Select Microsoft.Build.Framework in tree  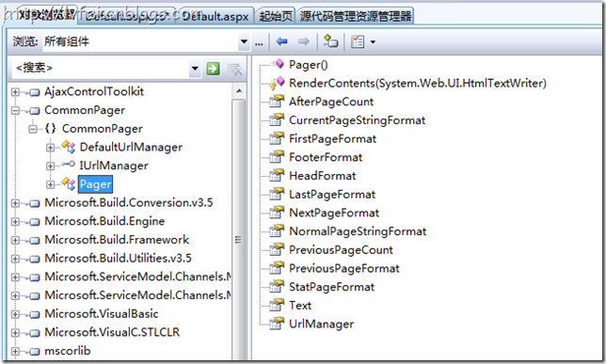tap(117, 240)
